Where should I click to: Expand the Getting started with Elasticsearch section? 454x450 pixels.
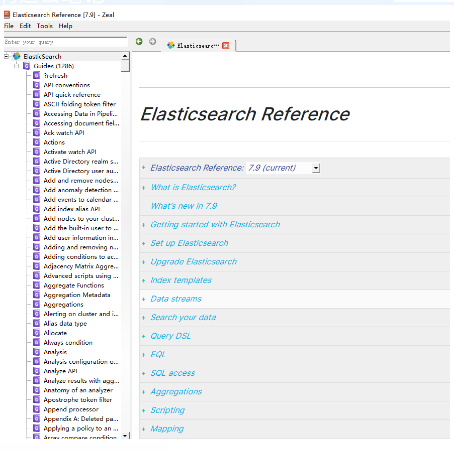point(144,225)
